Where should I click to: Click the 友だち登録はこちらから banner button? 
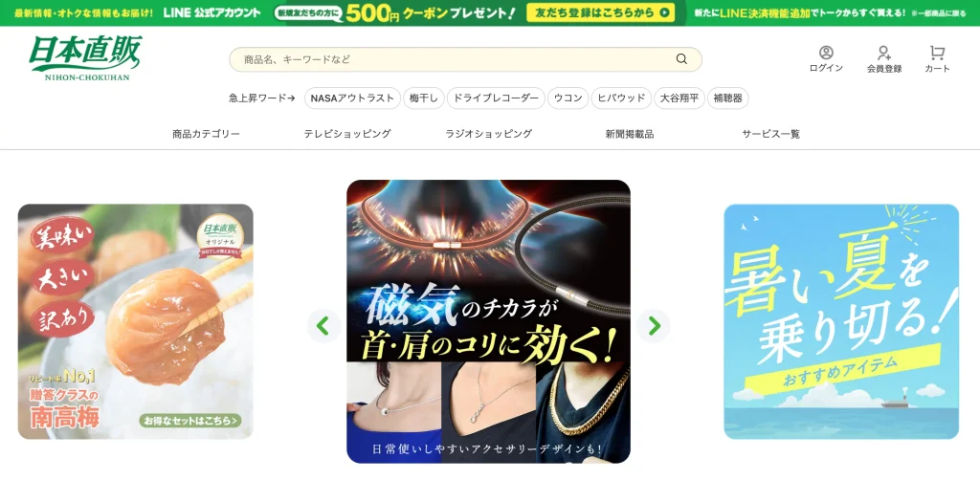point(600,12)
